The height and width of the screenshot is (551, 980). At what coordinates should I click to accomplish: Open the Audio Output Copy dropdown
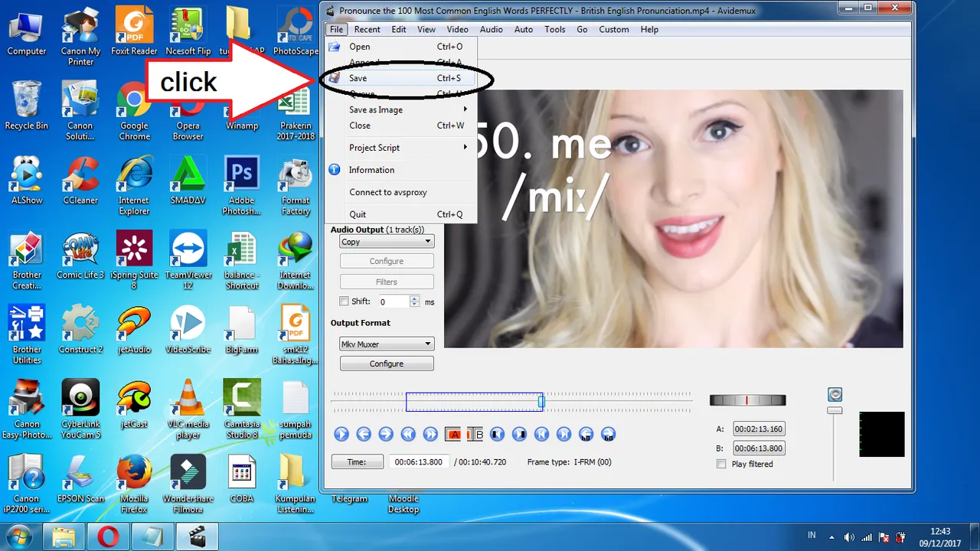387,242
